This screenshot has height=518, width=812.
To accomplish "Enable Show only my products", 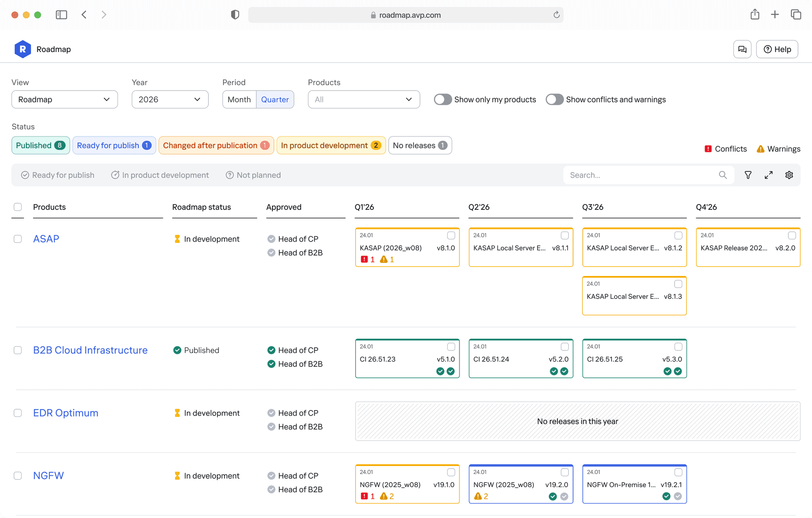I will pyautogui.click(x=442, y=99).
